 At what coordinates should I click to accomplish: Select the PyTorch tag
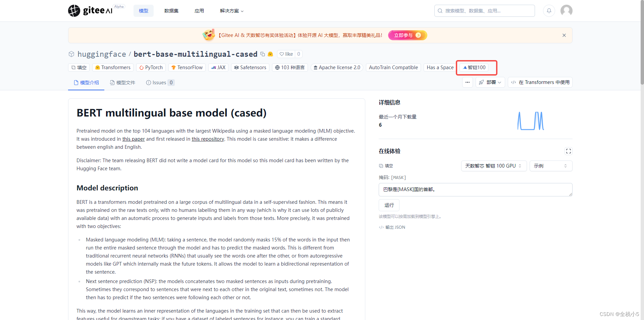coord(151,67)
